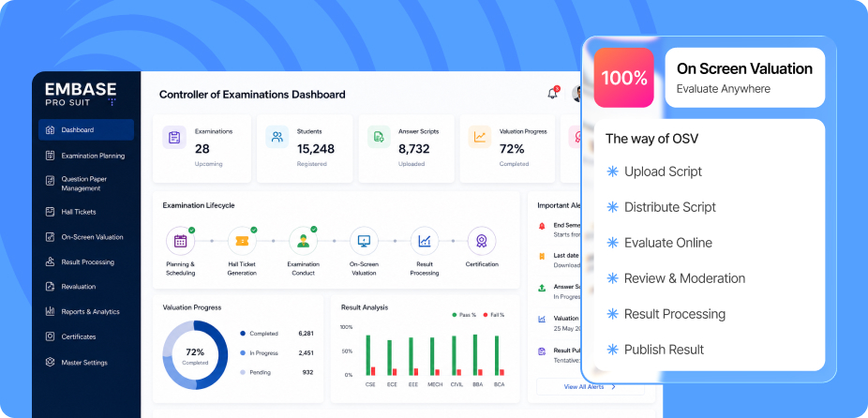Click the Valuation alert chart icon
Viewport: 868px width, 418px height.
pyautogui.click(x=542, y=319)
